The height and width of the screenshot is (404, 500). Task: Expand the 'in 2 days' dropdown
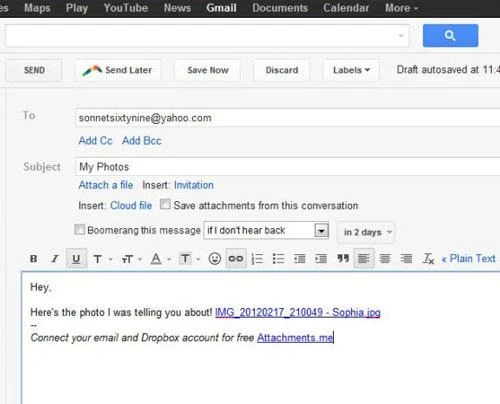pyautogui.click(x=366, y=232)
